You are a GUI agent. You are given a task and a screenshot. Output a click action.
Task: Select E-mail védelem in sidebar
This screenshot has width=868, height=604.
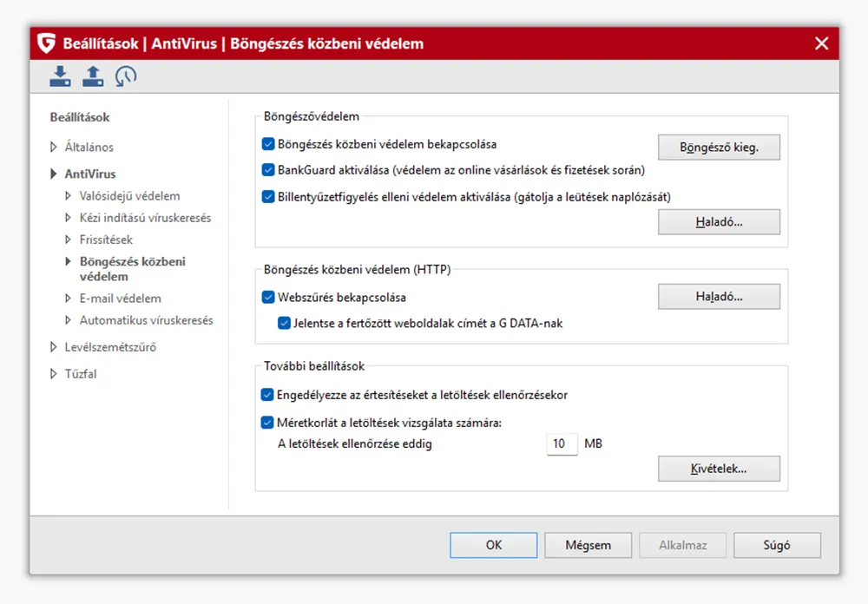(120, 299)
